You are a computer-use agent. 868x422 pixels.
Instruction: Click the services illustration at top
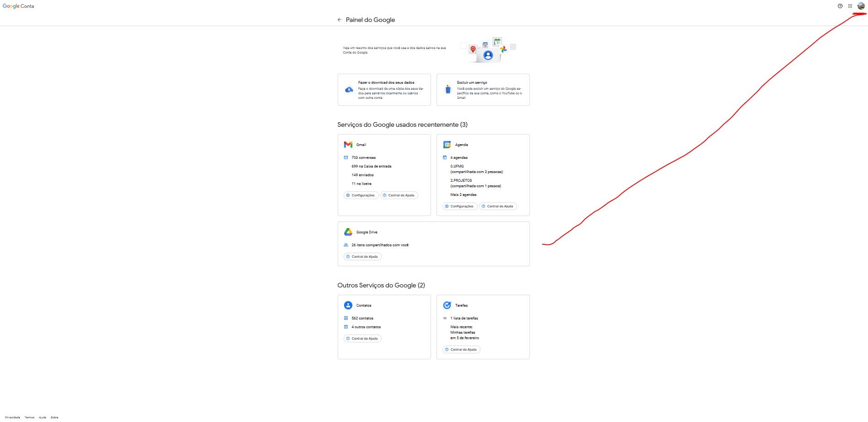click(x=488, y=49)
